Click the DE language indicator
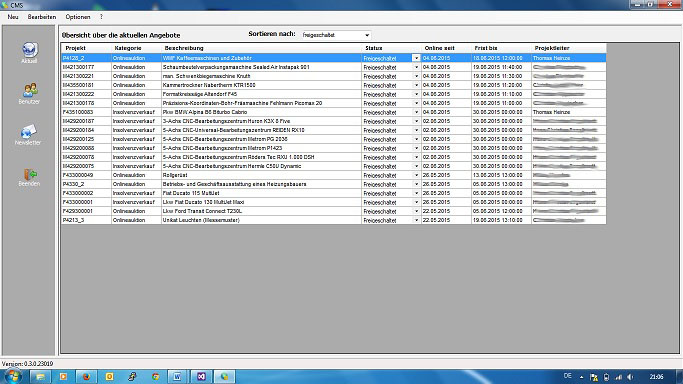 coord(567,376)
